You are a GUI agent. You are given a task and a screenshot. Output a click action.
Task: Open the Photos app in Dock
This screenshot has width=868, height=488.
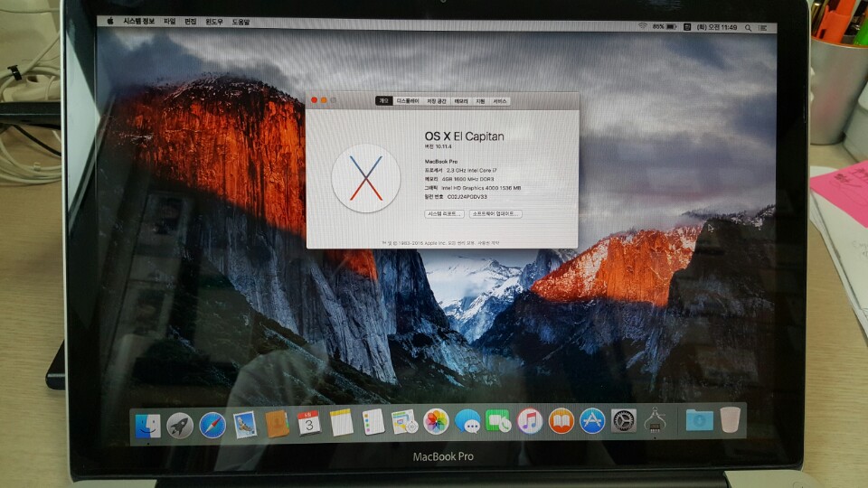point(437,421)
